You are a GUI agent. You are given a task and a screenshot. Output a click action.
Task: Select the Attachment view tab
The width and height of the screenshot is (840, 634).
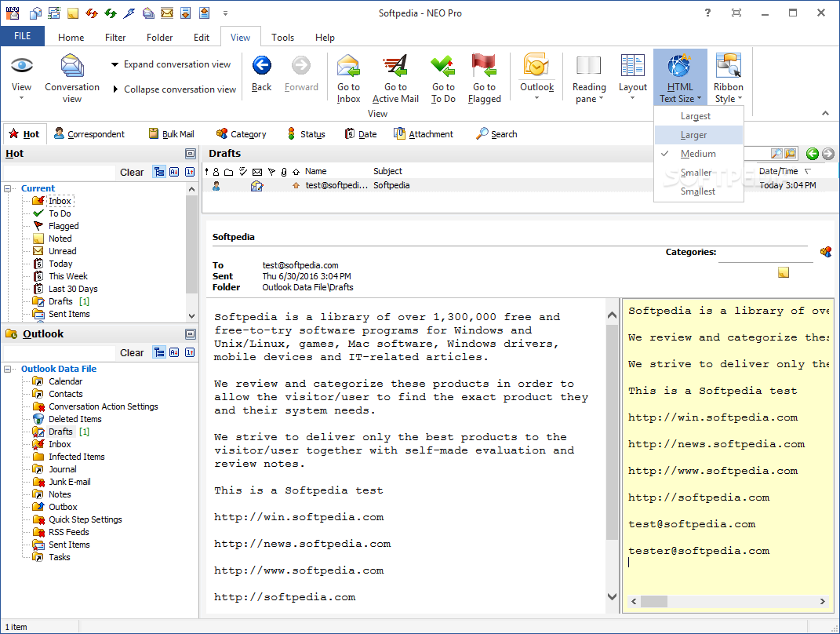coord(424,134)
